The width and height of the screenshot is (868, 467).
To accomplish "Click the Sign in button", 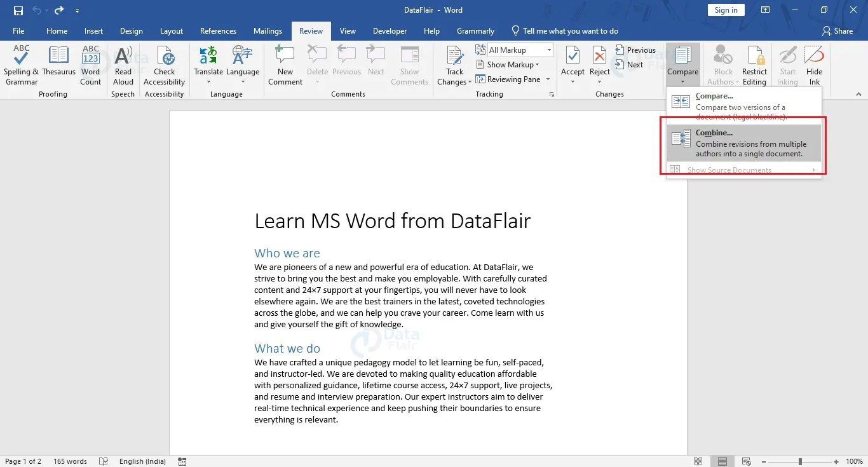I will click(x=726, y=10).
